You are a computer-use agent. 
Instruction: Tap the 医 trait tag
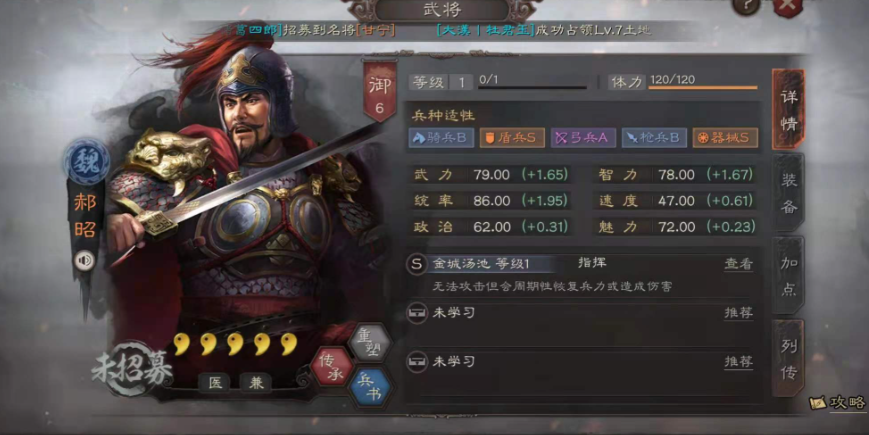tap(215, 383)
